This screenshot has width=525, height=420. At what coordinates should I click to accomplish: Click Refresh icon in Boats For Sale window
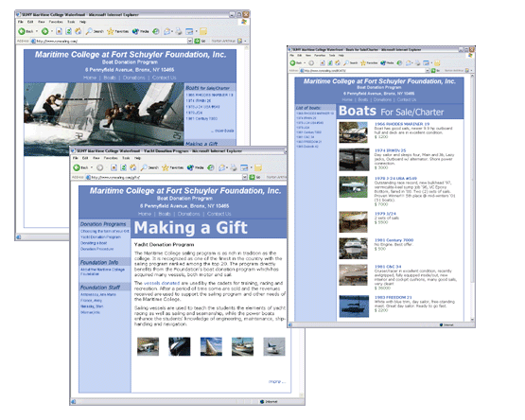(x=330, y=62)
